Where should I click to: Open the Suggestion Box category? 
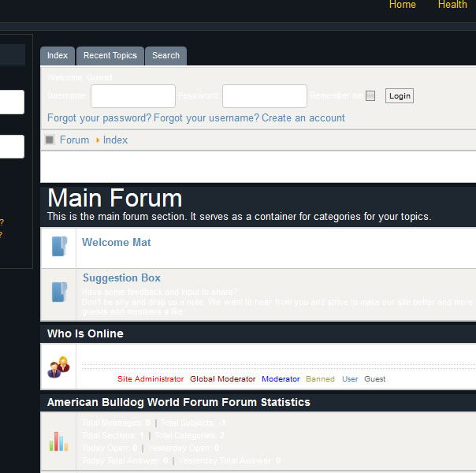coord(121,277)
